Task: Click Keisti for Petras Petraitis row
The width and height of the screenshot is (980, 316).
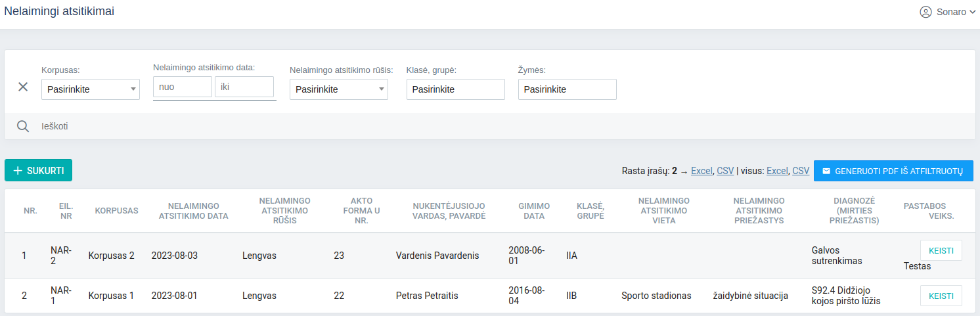Action: (941, 296)
